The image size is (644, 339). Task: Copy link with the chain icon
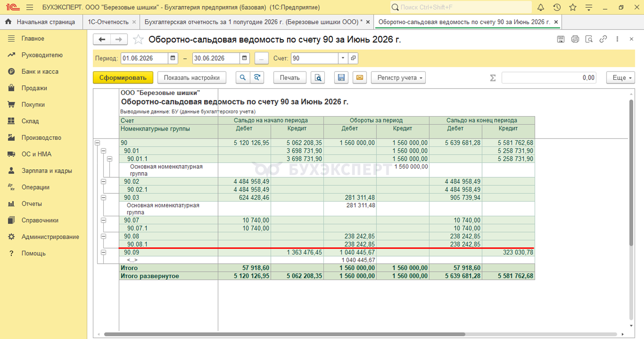(x=603, y=39)
